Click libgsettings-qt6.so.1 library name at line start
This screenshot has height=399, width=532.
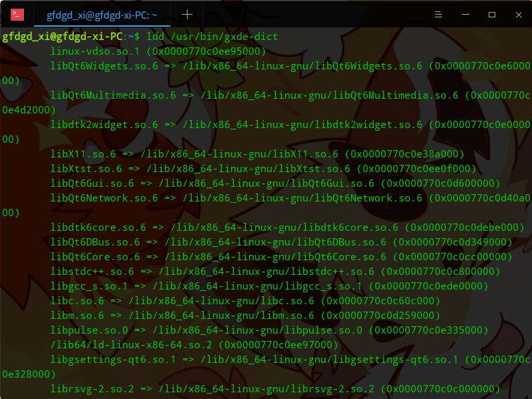[x=113, y=360]
